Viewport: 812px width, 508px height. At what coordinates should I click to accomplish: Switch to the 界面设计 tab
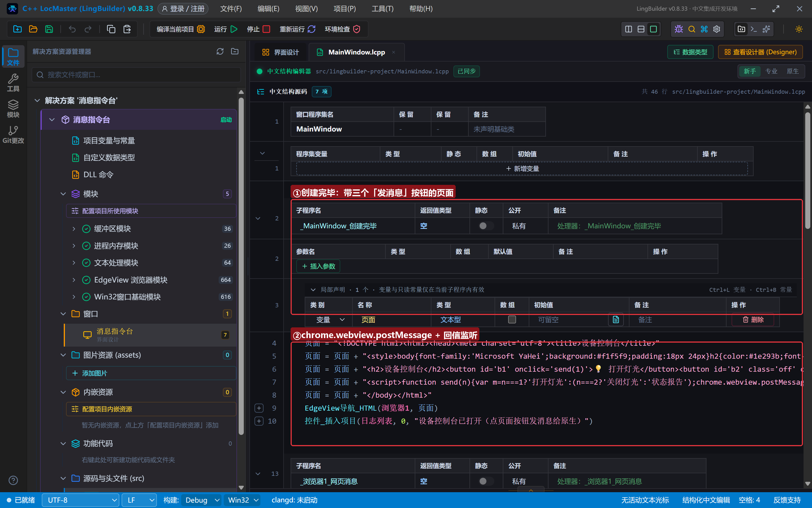pyautogui.click(x=281, y=52)
